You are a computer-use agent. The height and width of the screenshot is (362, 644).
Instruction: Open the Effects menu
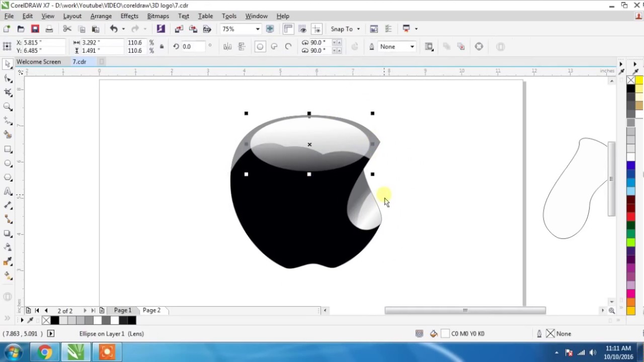pos(129,16)
